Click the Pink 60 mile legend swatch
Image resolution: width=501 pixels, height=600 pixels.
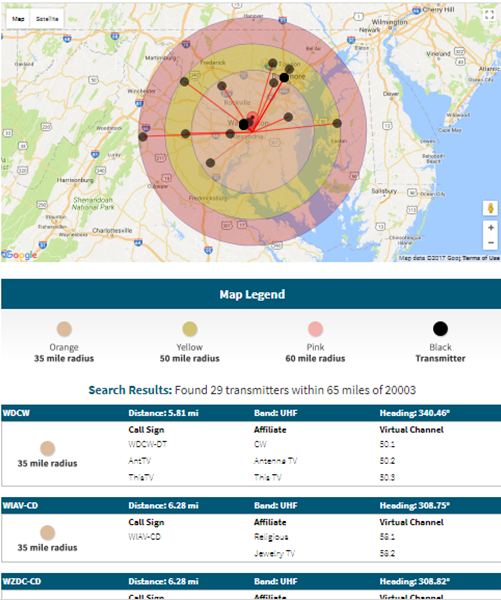tap(315, 329)
